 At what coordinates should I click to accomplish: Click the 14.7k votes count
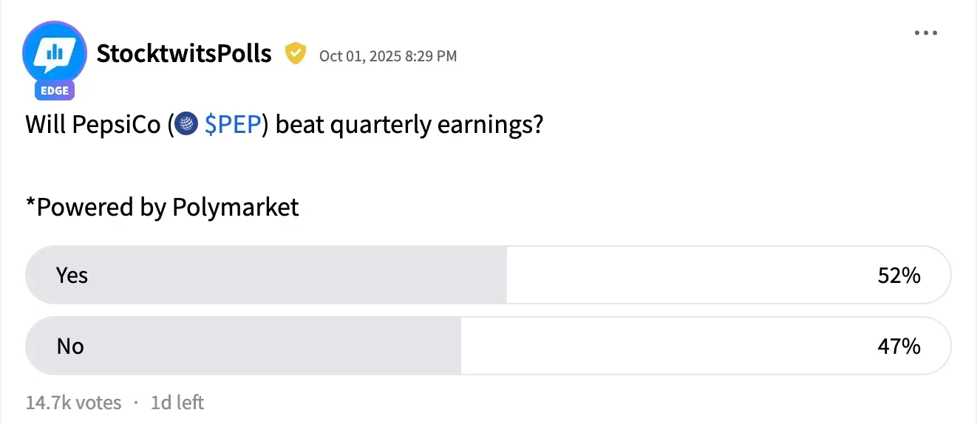click(73, 403)
